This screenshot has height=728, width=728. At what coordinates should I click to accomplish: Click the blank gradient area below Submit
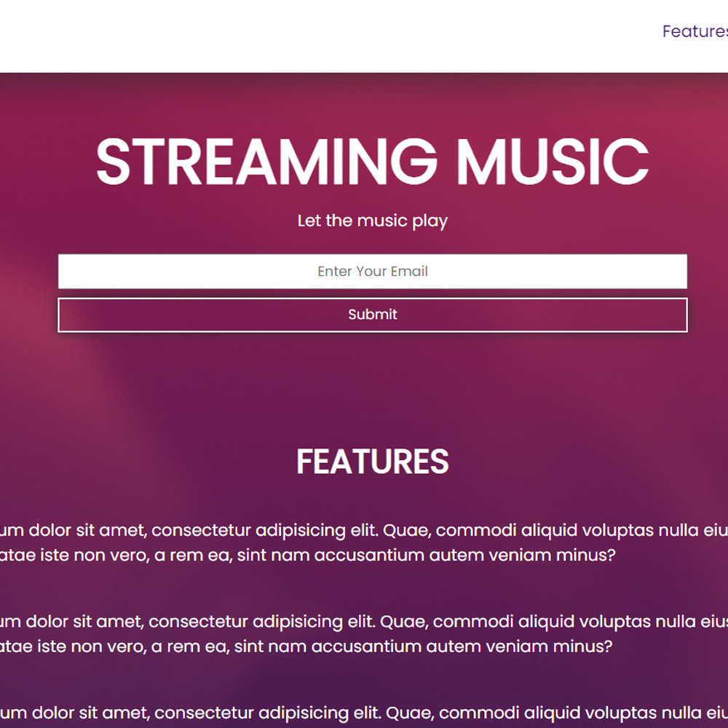coord(372,385)
